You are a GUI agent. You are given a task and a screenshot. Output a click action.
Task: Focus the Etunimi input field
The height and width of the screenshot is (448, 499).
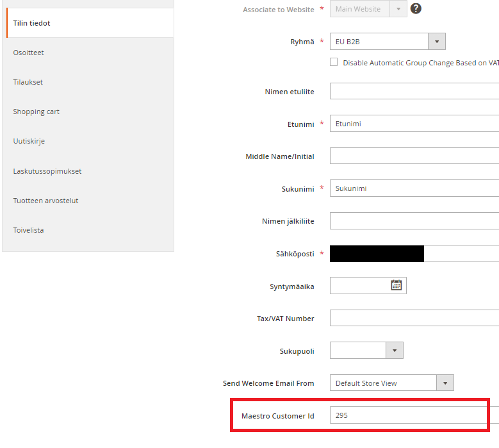tap(414, 124)
